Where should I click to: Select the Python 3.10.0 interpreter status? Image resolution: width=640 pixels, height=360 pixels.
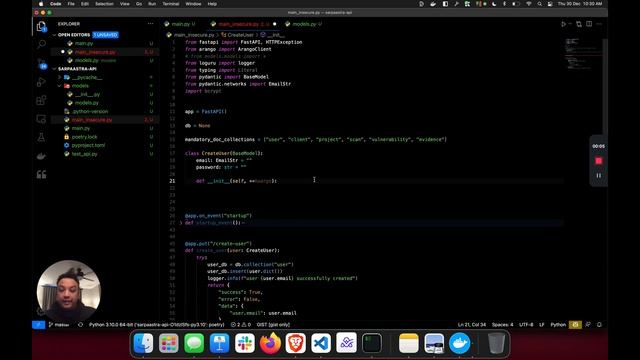(x=157, y=325)
